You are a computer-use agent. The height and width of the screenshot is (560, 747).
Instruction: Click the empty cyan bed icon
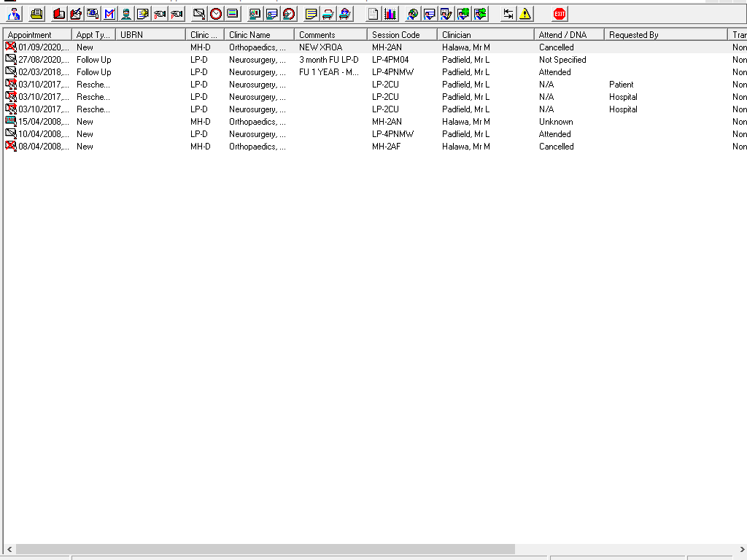pos(328,14)
